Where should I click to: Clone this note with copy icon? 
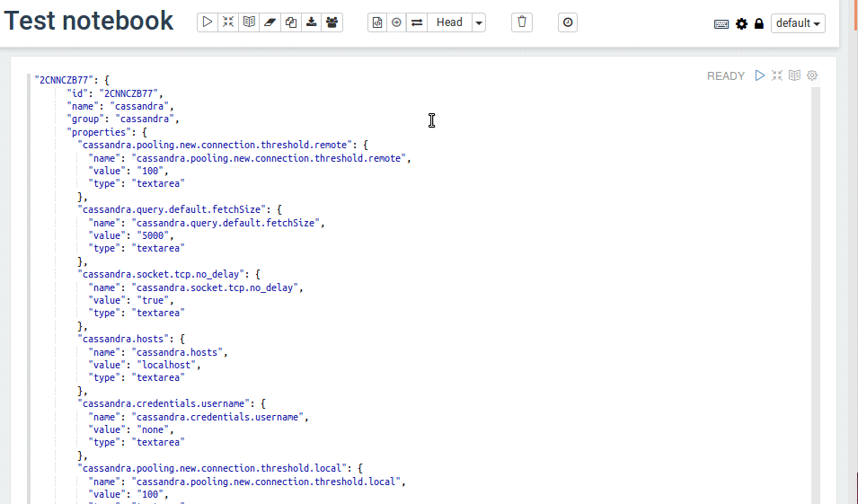coord(290,22)
